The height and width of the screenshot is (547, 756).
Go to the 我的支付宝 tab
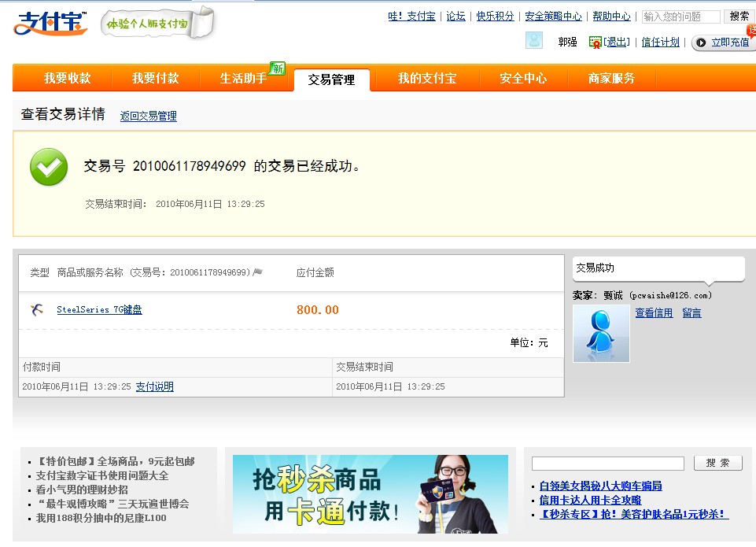coord(427,78)
